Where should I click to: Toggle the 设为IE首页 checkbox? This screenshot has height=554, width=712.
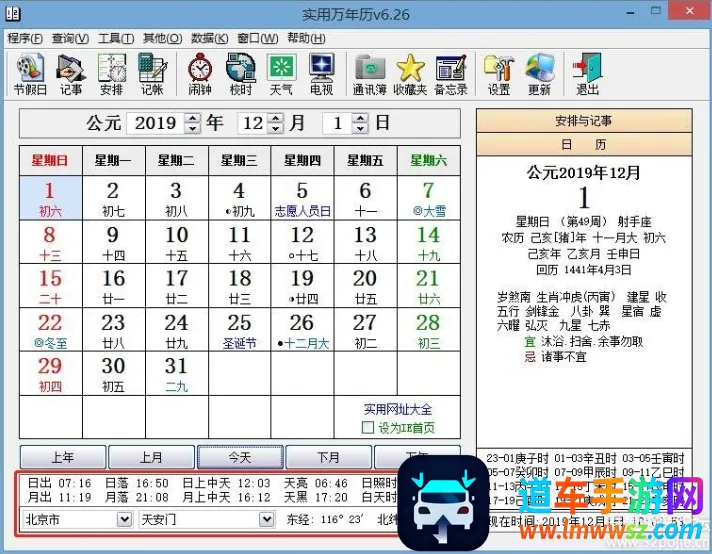coord(369,428)
